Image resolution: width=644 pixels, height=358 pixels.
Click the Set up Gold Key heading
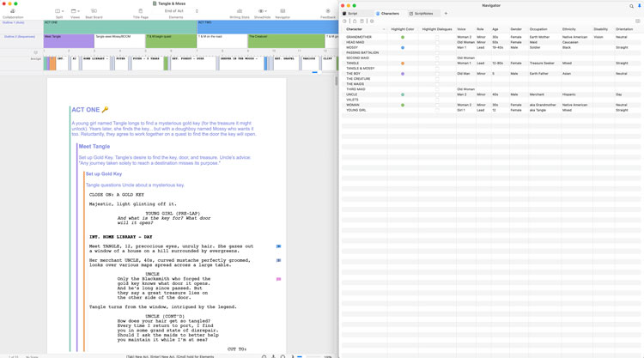click(x=104, y=173)
